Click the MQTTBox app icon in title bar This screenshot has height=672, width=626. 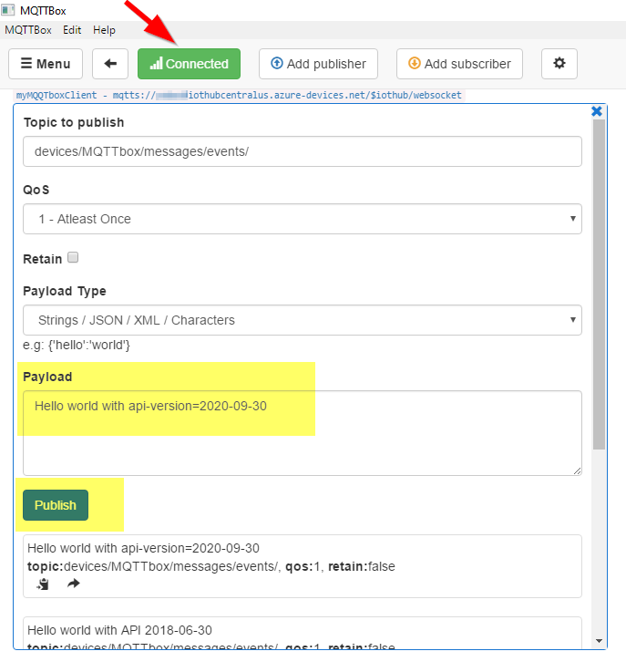point(7,10)
